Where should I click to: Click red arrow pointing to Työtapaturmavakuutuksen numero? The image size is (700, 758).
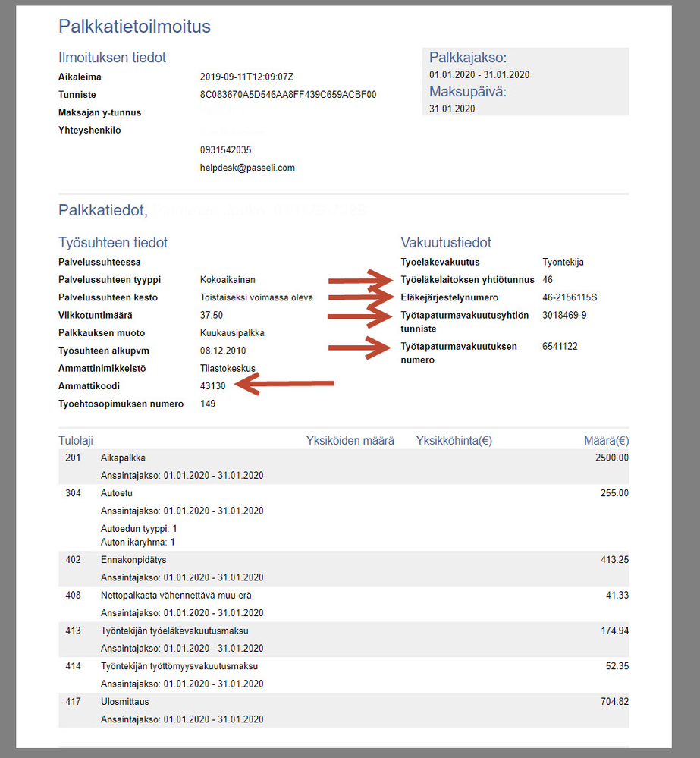tap(358, 348)
